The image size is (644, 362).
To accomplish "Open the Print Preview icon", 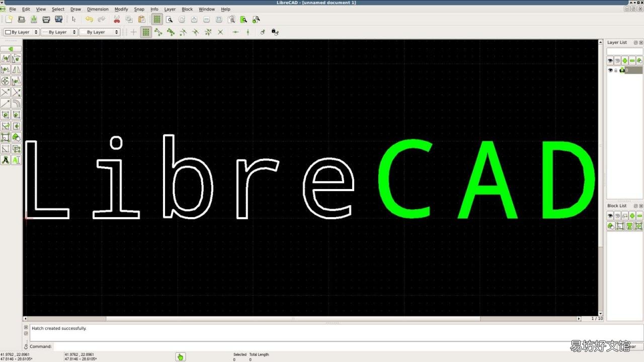I will click(x=59, y=20).
